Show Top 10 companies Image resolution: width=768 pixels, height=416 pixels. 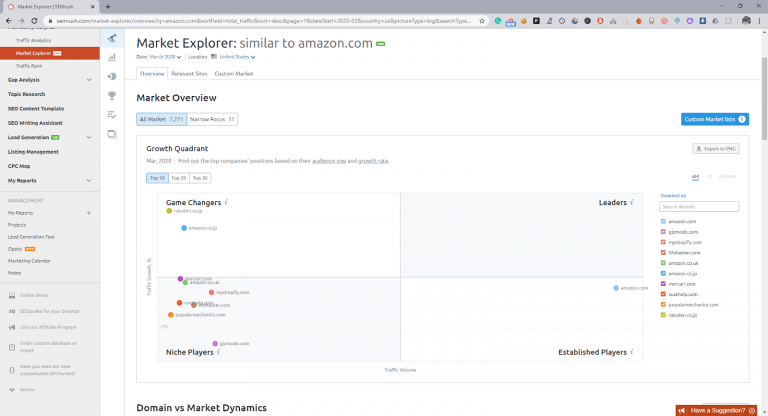[x=157, y=178]
